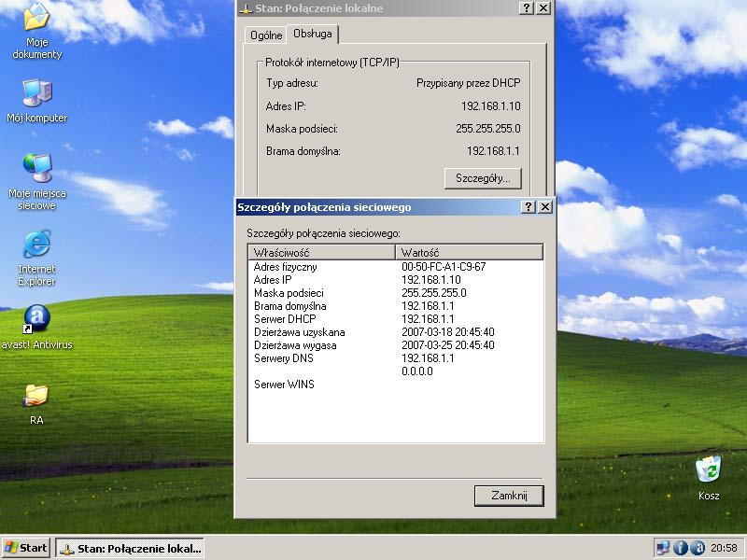This screenshot has width=747, height=560.
Task: Click the blue 'i' tray icon
Action: (x=680, y=548)
